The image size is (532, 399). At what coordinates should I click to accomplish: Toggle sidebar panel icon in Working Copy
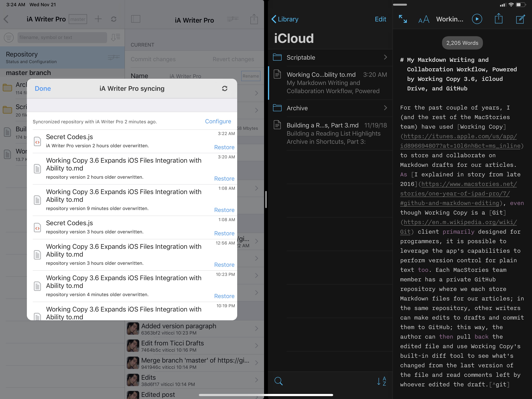tap(136, 19)
